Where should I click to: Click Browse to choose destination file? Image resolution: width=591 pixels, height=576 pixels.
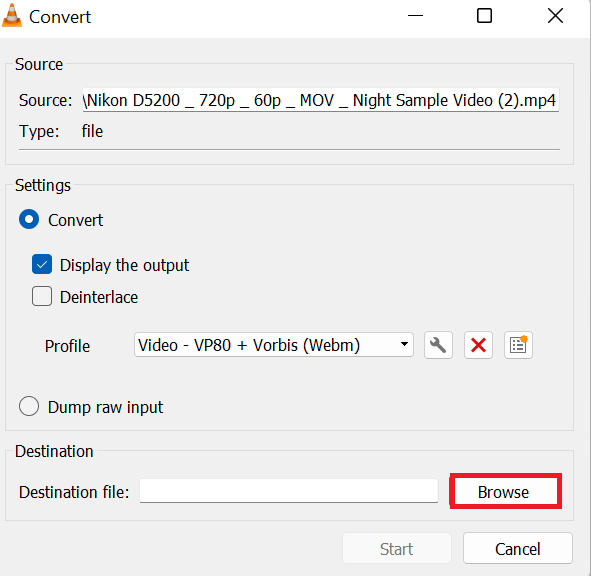point(505,491)
